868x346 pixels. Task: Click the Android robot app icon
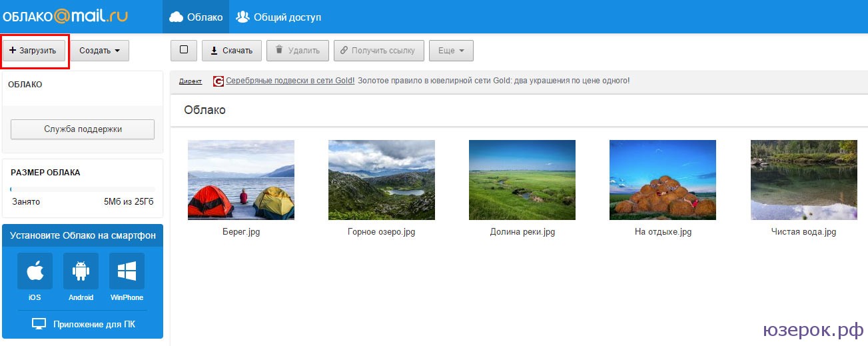pyautogui.click(x=81, y=271)
